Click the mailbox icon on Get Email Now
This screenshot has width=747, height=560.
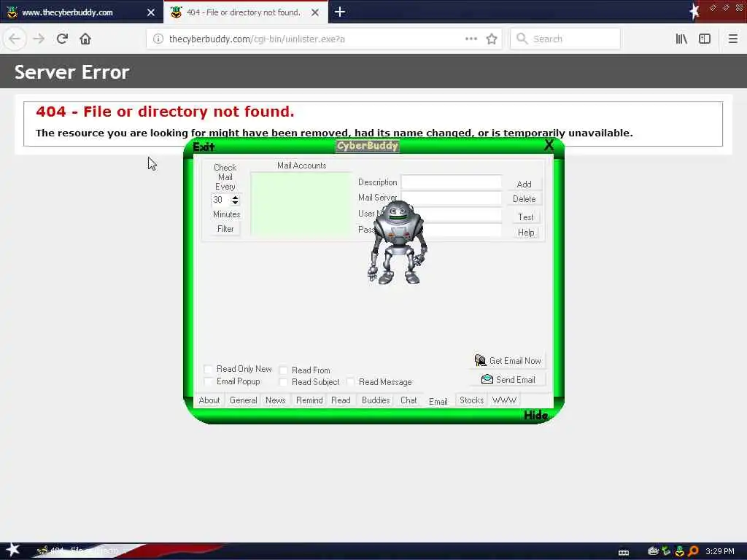point(480,360)
